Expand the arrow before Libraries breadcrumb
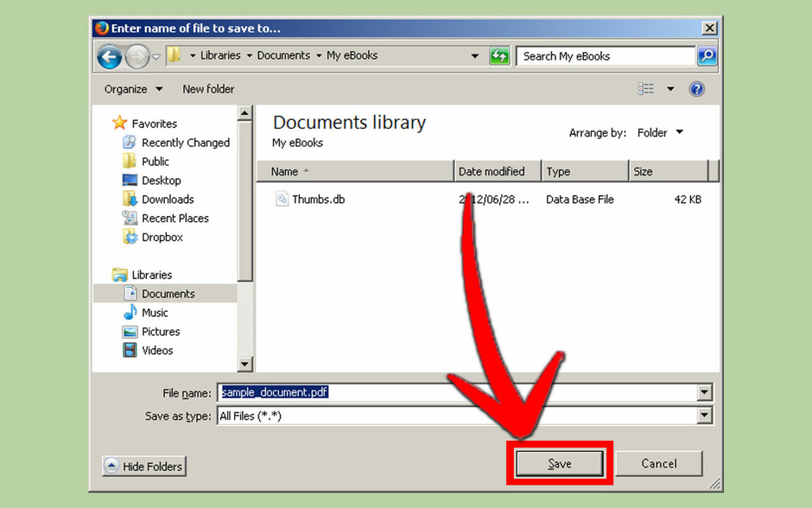Screen dimensions: 812x508 tap(192, 56)
